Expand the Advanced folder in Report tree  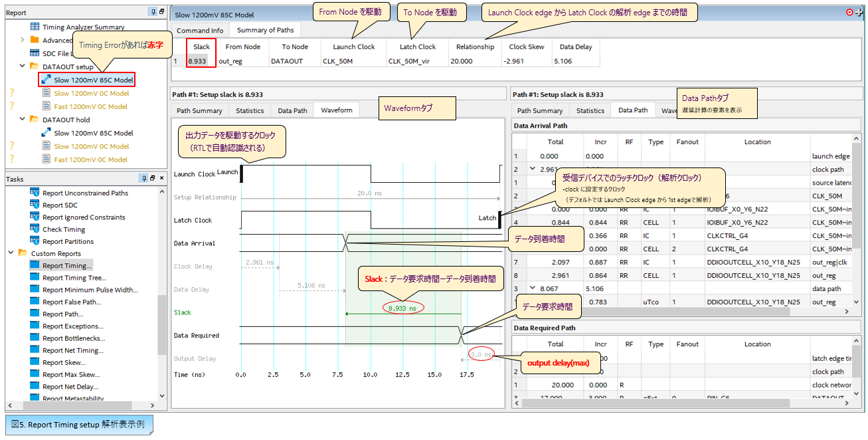click(23, 41)
